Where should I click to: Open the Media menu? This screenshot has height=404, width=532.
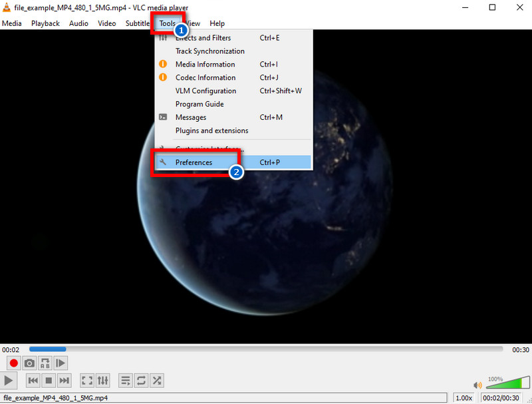coord(12,23)
